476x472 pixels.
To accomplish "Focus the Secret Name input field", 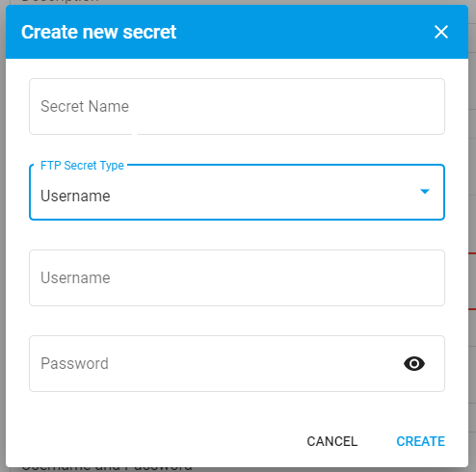I will (x=237, y=106).
